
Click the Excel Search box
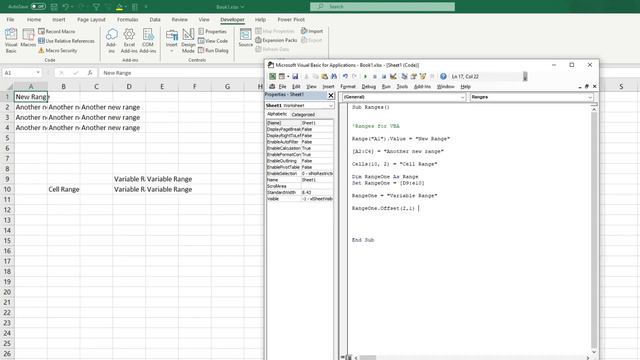382,7
